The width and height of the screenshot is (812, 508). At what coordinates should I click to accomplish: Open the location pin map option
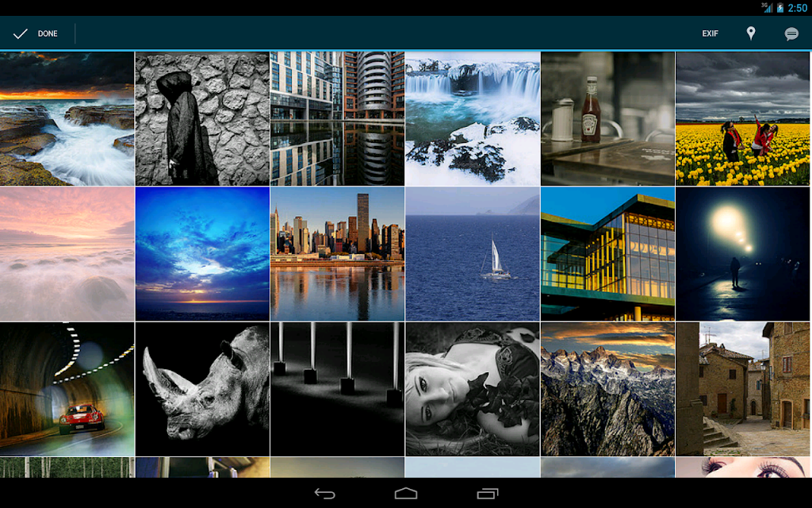(x=750, y=33)
